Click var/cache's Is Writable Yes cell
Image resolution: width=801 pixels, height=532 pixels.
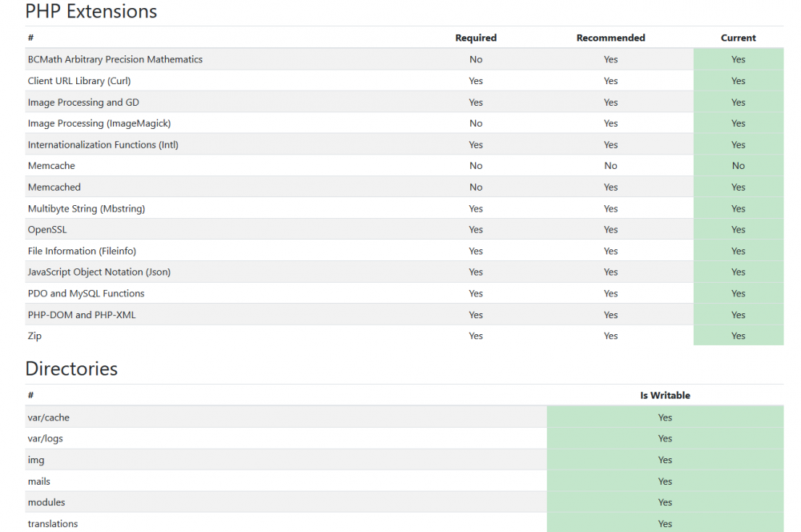[665, 417]
